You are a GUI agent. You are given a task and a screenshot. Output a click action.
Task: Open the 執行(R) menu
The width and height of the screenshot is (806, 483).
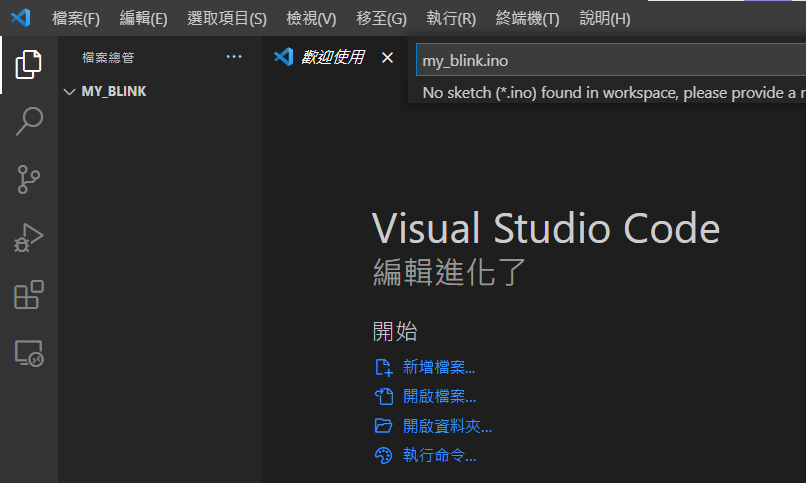pos(451,18)
